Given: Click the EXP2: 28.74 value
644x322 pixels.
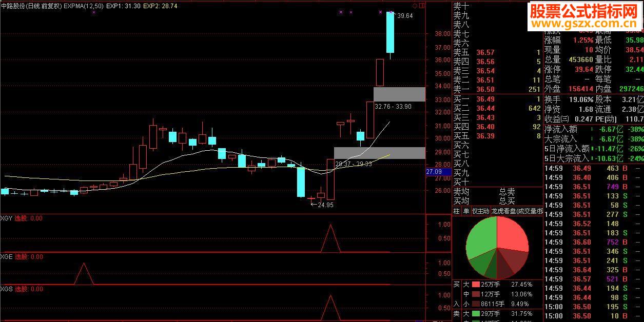Looking at the screenshot, I should [x=161, y=6].
